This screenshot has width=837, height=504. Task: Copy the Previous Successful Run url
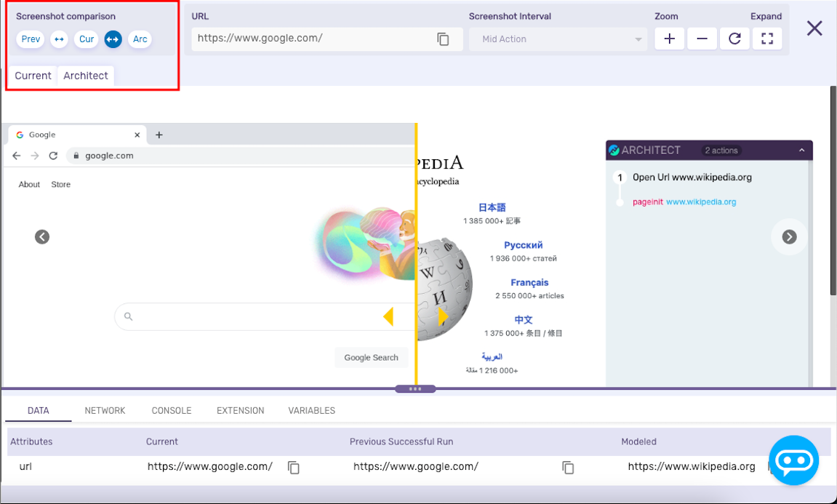pos(568,467)
